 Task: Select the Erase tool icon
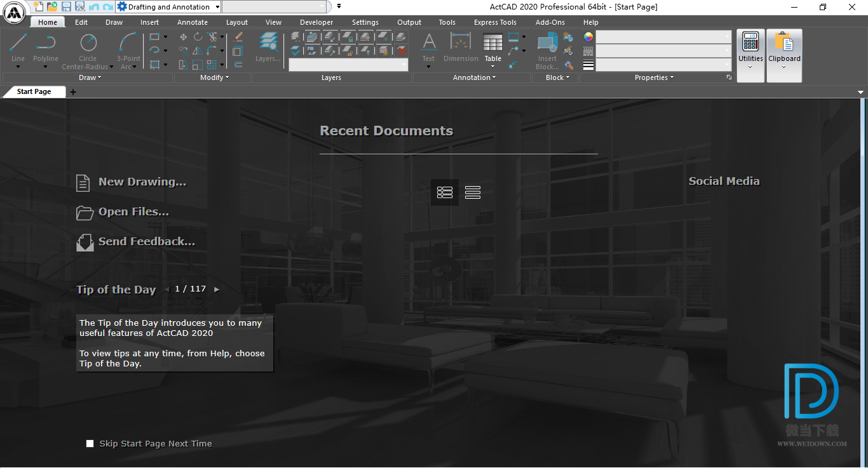(238, 37)
